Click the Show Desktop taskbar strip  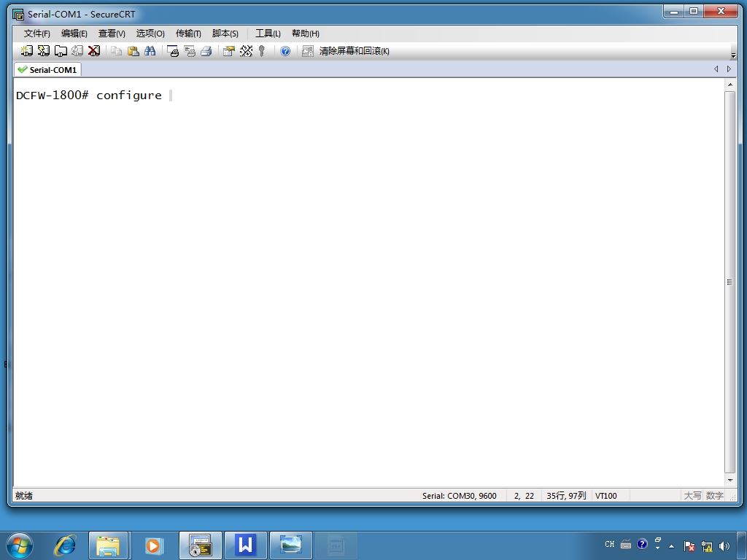(743, 545)
